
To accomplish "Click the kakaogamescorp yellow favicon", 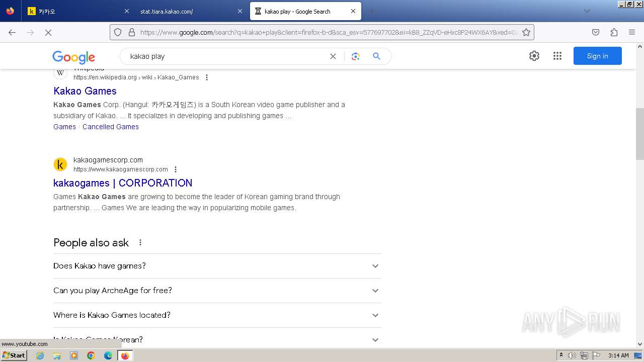I will (60, 164).
